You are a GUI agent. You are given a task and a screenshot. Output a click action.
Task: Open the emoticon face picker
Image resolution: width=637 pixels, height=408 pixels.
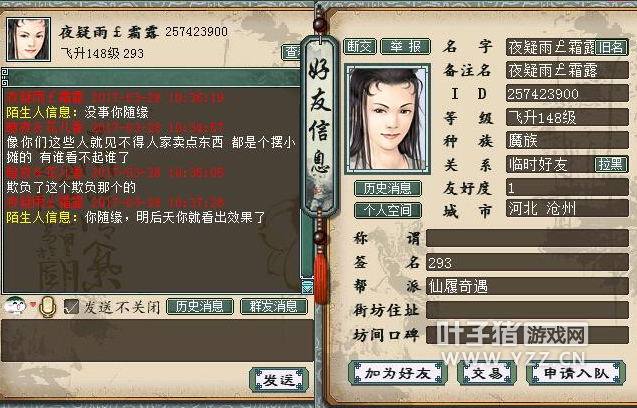point(15,306)
